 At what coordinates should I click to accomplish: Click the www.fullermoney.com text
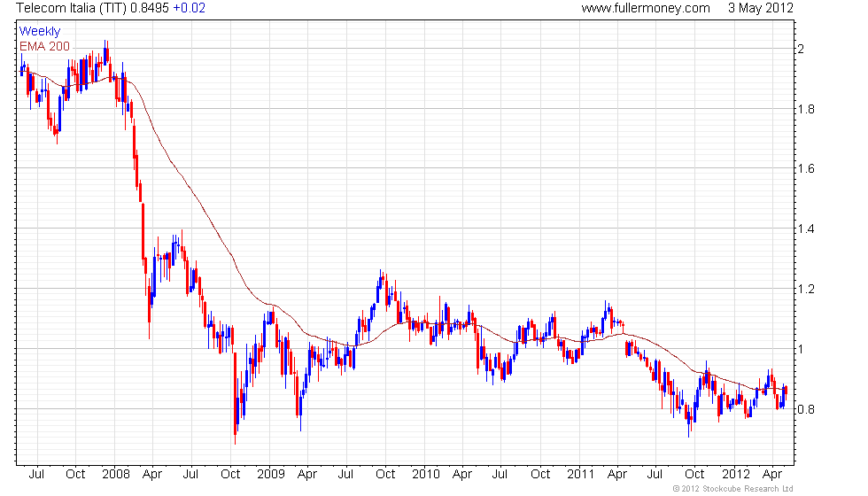click(x=646, y=8)
